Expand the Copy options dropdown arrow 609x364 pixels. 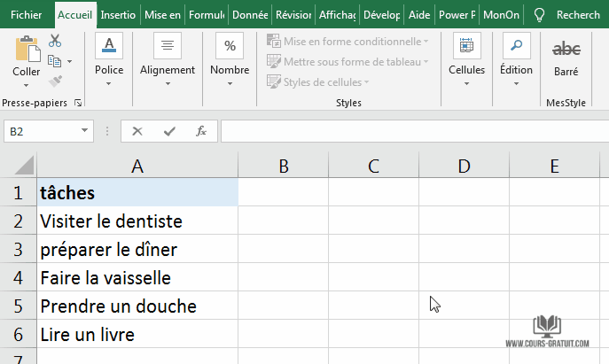coord(69,61)
